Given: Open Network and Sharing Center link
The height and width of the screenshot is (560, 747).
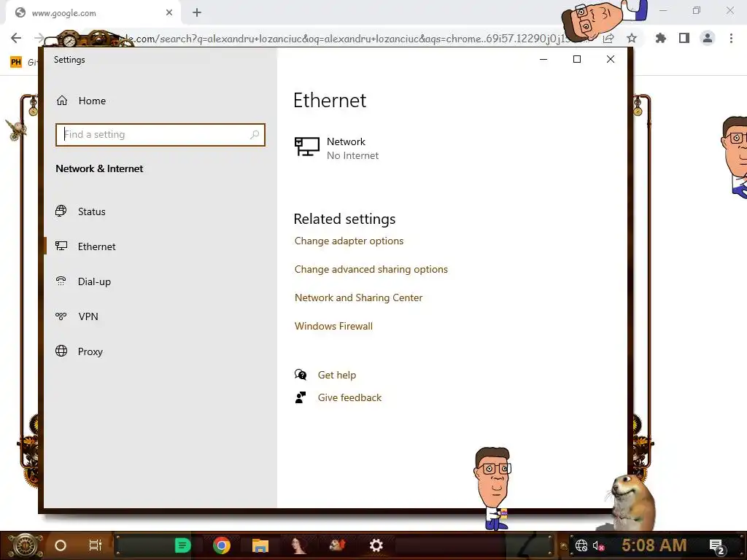Looking at the screenshot, I should 358,297.
